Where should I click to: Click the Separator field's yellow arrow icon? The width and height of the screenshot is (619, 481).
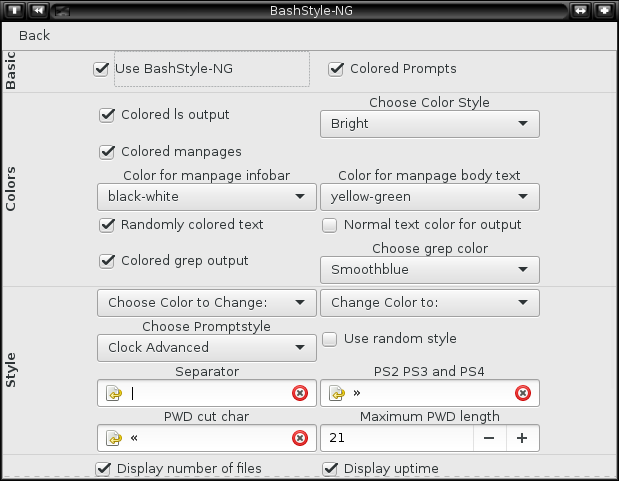[114, 393]
